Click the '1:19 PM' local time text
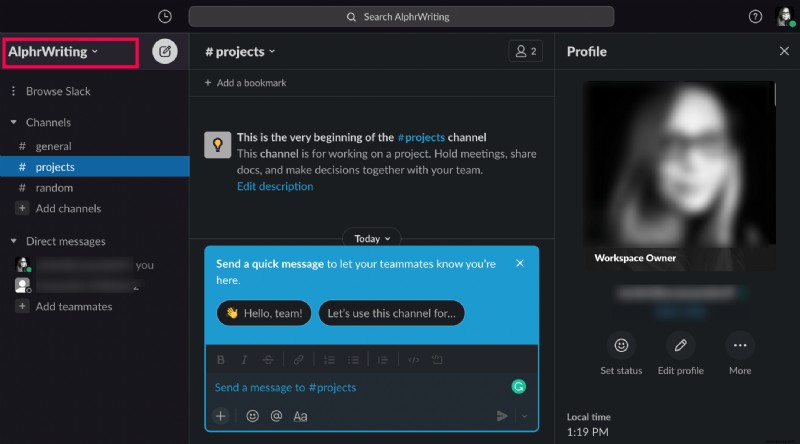The image size is (800, 444). (x=587, y=432)
